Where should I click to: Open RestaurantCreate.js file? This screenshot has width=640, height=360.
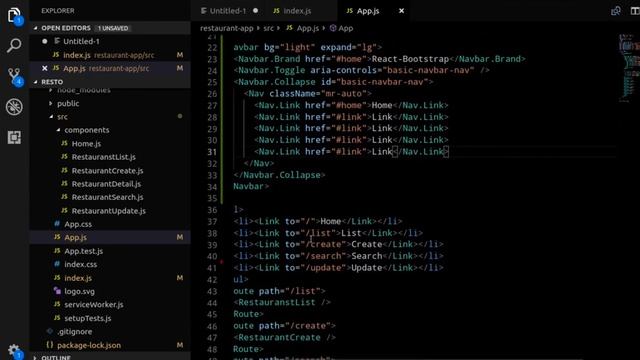[107, 171]
